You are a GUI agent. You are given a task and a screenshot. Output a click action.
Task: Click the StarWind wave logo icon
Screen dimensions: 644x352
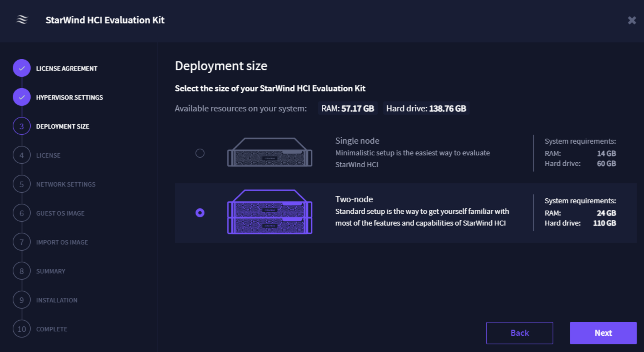pos(22,20)
